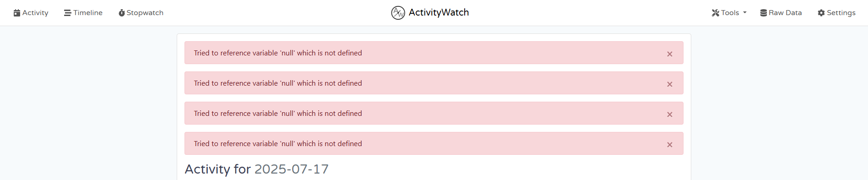Open the Raw Data link
Screen dimensions: 868x180
[x=785, y=13]
